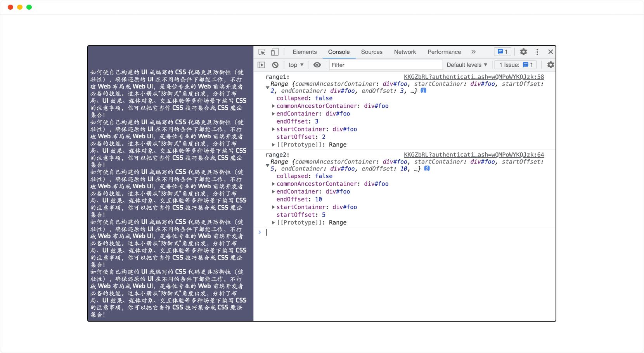The height and width of the screenshot is (353, 644).
Task: Toggle the live expression eye icon
Action: pyautogui.click(x=317, y=65)
